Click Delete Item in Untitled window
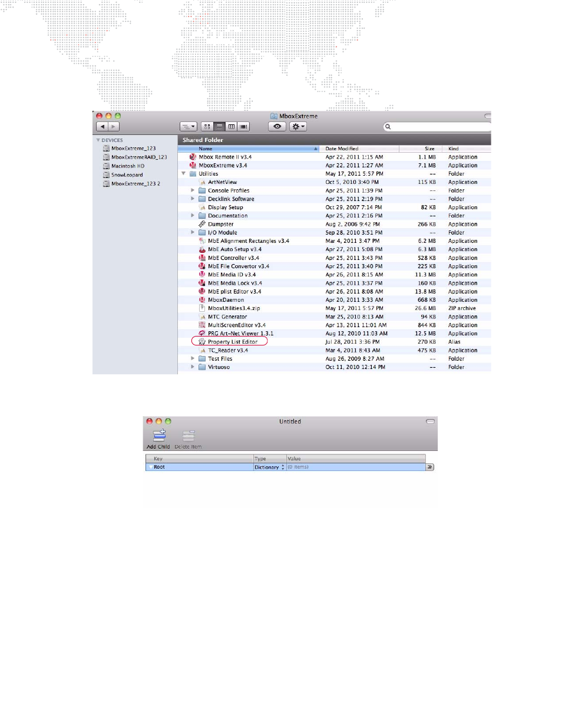Viewport: 562px width, 728px height. point(188,439)
